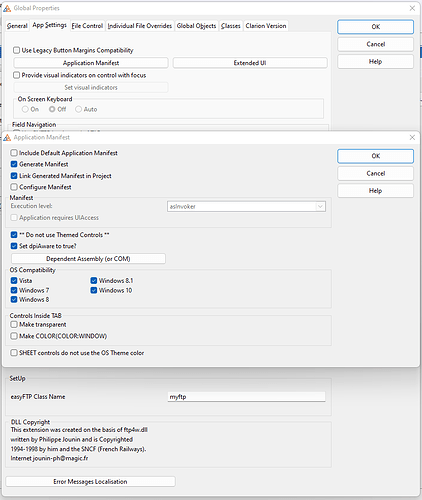Enable Include Default Application Manifest checkbox
Image resolution: width=422 pixels, height=500 pixels.
coord(14,153)
